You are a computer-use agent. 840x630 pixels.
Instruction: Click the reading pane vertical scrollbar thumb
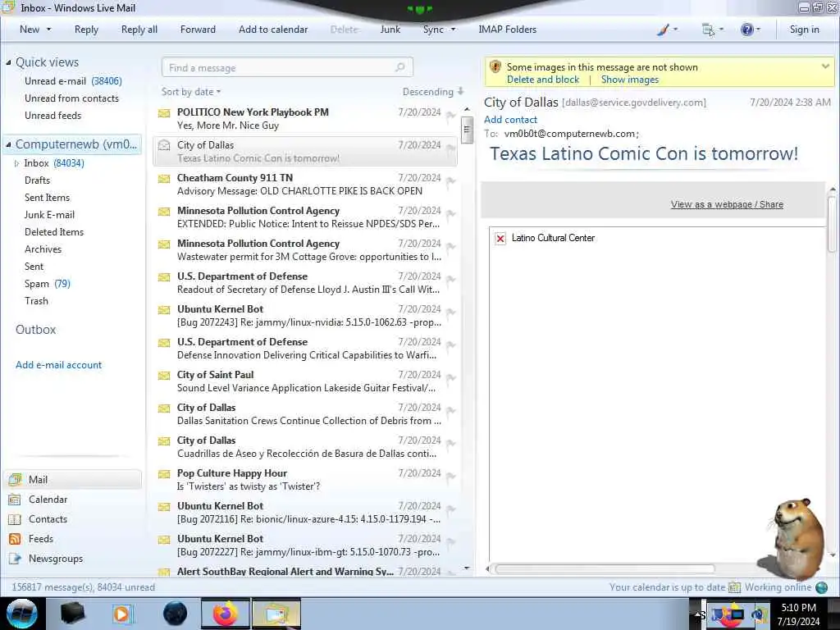click(x=832, y=224)
